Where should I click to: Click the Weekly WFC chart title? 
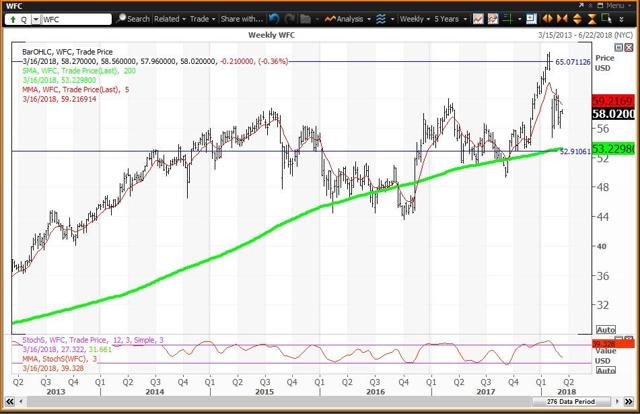coord(271,35)
